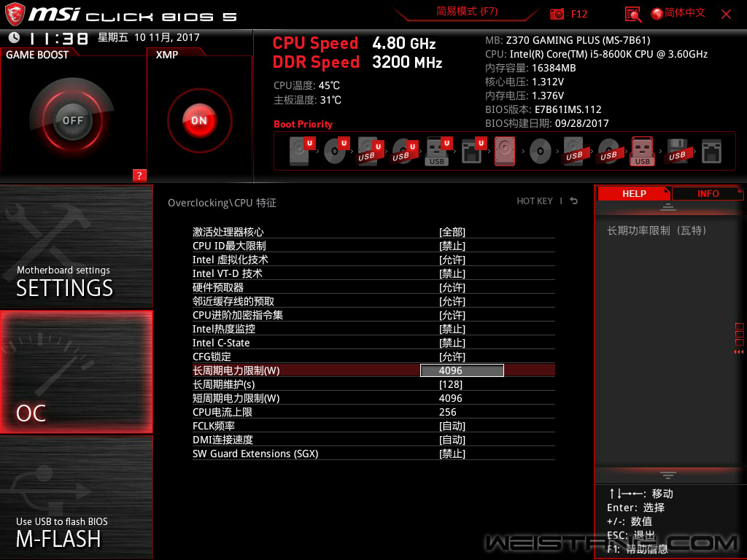The image size is (747, 560).
Task: Close the BIOS with the red X
Action: [x=726, y=15]
